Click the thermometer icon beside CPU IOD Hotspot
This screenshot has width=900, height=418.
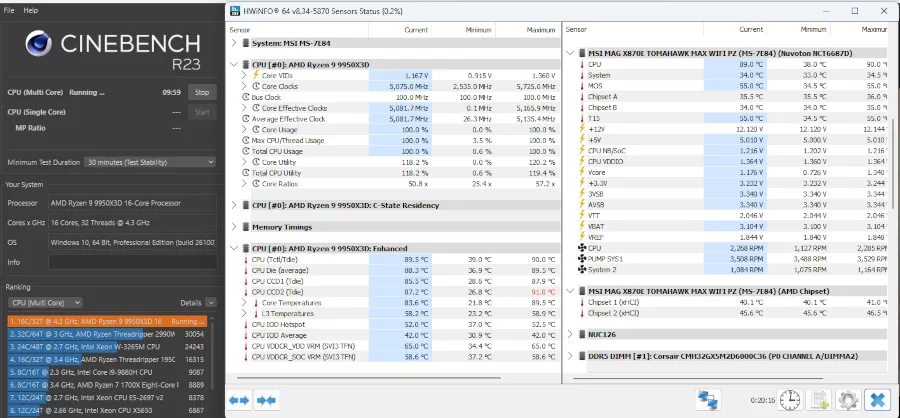pyautogui.click(x=246, y=324)
